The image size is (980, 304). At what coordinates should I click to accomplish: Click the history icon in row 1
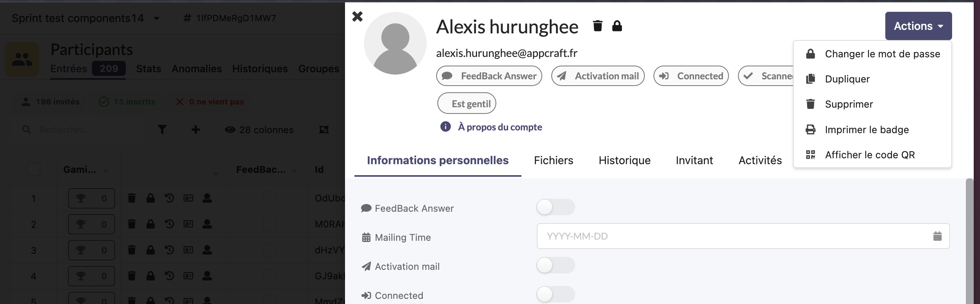(x=169, y=198)
